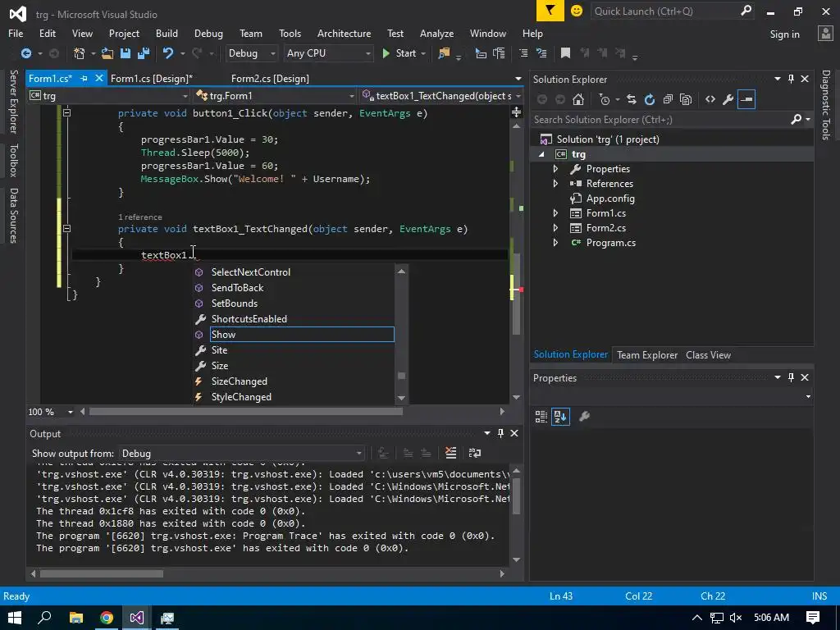
Task: Toggle Word Wrap in the Output panel
Action: pos(475,453)
